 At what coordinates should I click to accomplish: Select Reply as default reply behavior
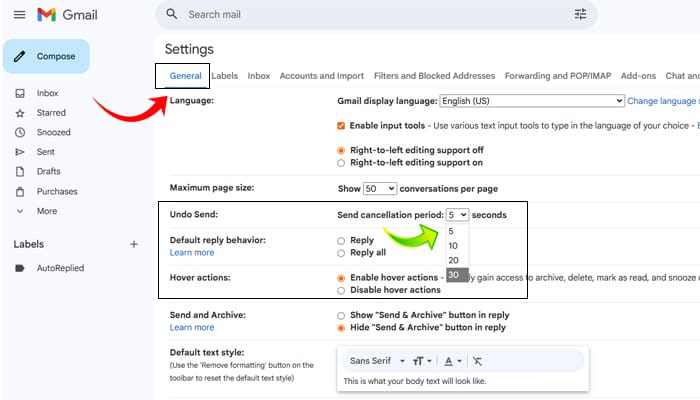pyautogui.click(x=341, y=241)
